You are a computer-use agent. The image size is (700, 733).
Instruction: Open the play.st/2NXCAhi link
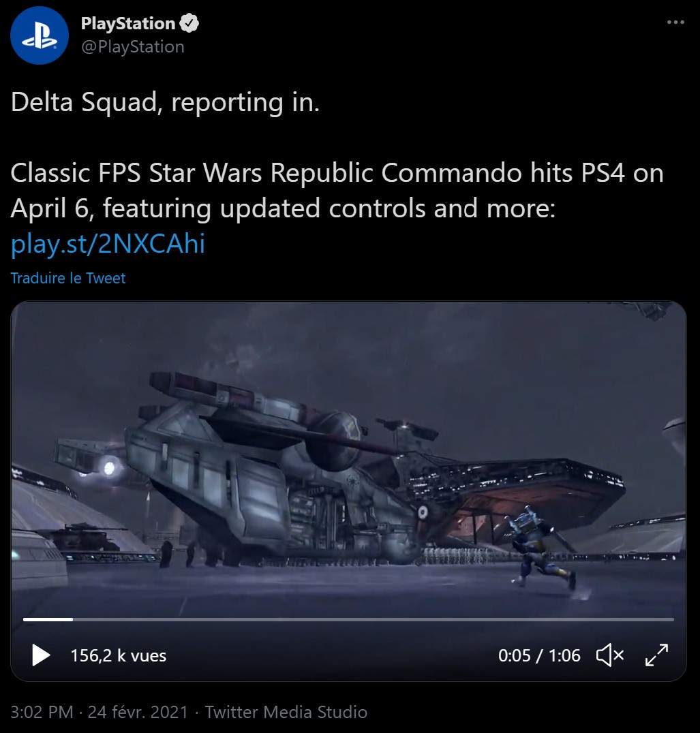[108, 243]
